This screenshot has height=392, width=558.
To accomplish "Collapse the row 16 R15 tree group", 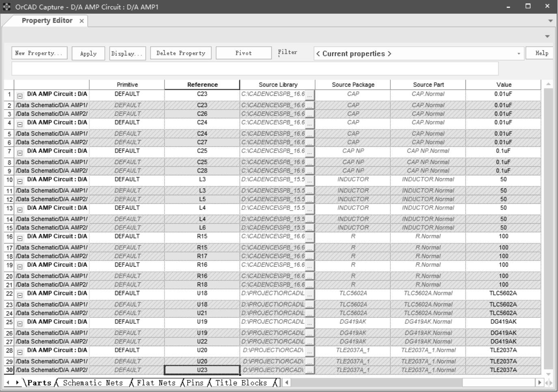I will (x=19, y=238).
